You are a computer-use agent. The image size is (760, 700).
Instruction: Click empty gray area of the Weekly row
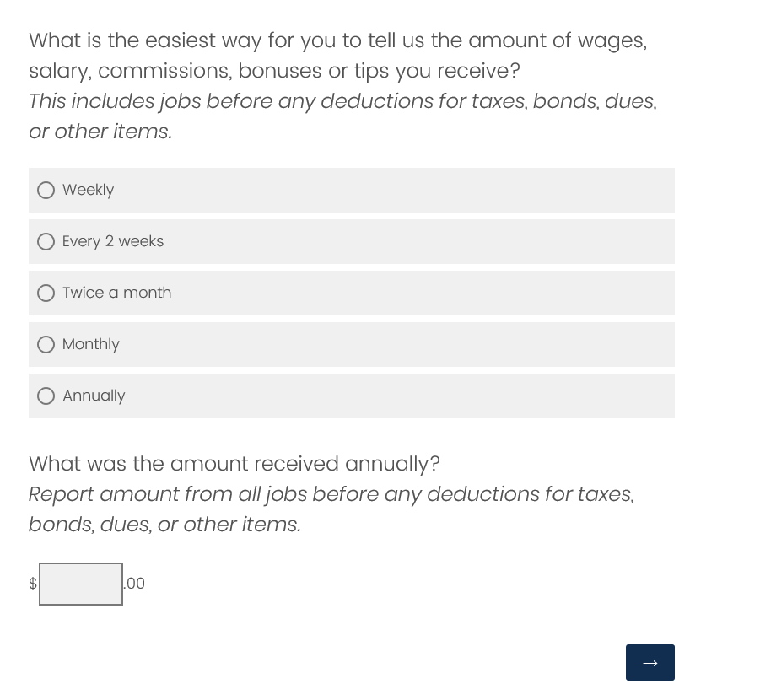point(422,191)
